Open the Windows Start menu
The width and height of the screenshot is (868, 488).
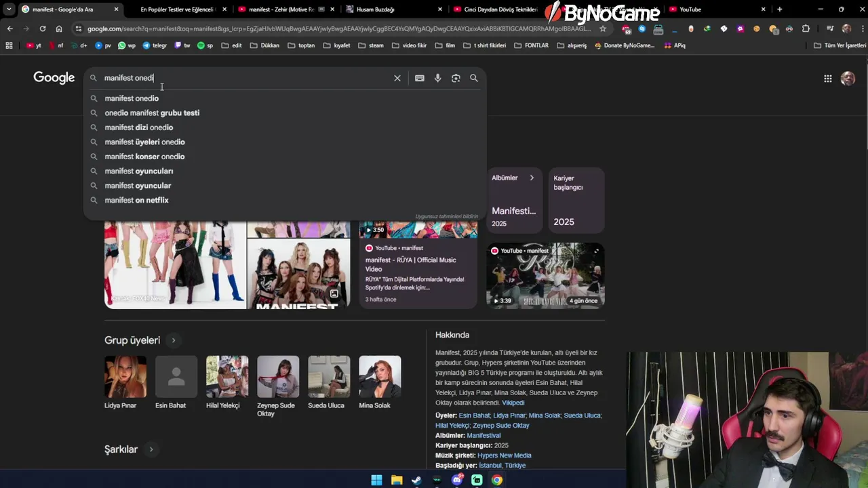coord(376,480)
